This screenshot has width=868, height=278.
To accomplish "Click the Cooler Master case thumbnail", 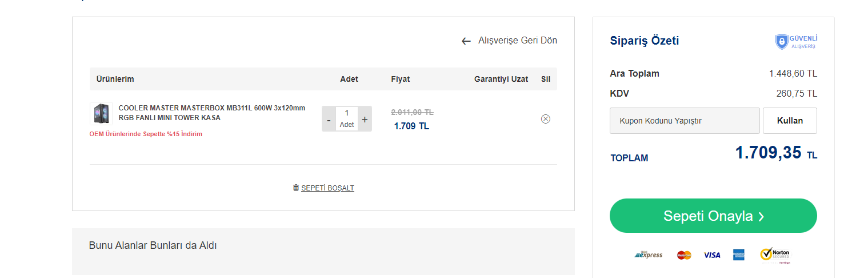I will (101, 113).
